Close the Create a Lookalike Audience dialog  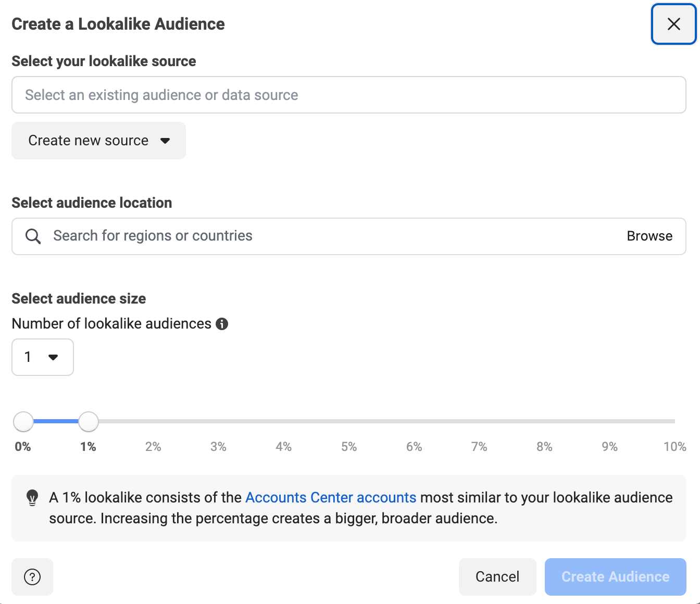tap(673, 24)
